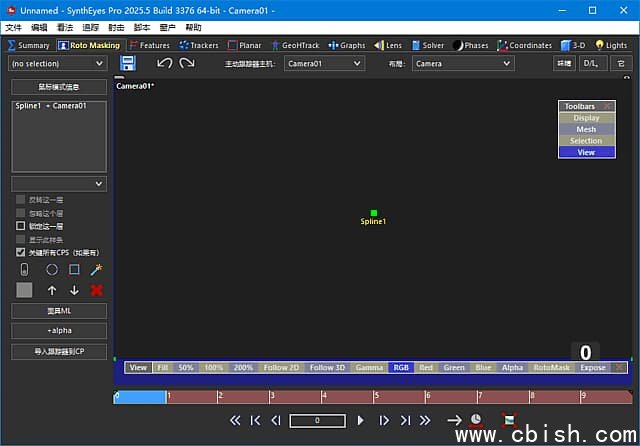Expand the empty dropdown below spline list
The height and width of the screenshot is (446, 640).
pyautogui.click(x=59, y=184)
